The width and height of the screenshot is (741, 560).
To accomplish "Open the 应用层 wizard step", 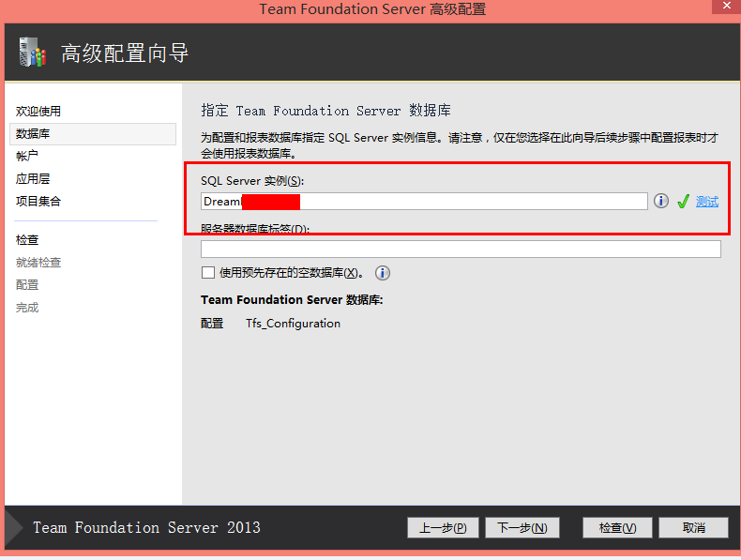I will point(33,178).
